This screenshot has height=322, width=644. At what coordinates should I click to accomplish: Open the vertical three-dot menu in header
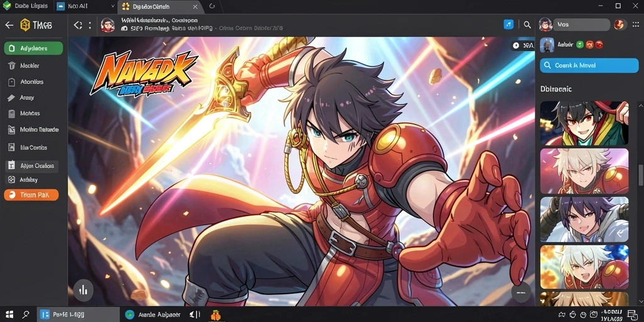pyautogui.click(x=89, y=25)
